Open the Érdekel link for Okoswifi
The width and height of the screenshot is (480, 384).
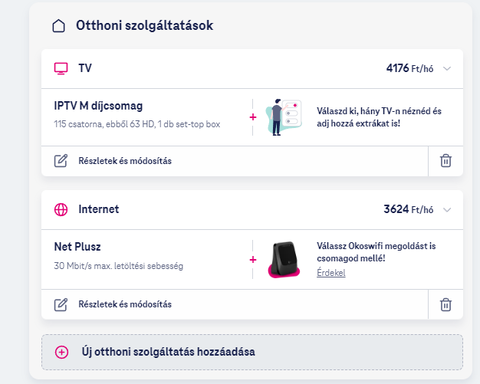point(331,273)
